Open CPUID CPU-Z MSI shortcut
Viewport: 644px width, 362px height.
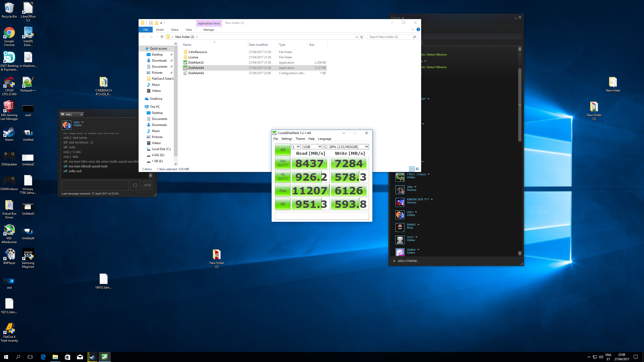click(9, 86)
